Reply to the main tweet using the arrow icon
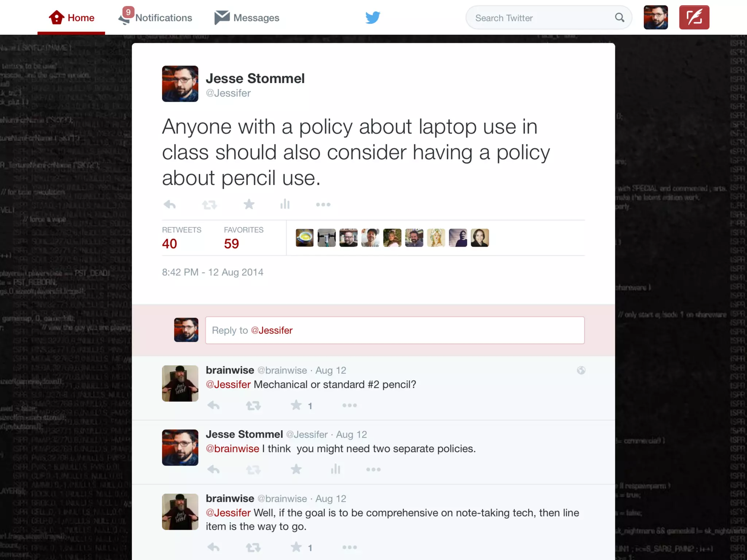The image size is (747, 560). [x=170, y=205]
